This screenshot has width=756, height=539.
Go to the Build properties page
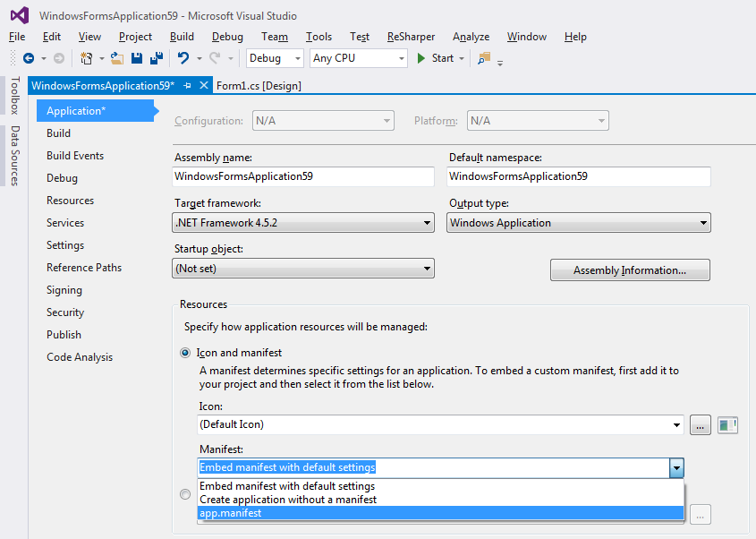(58, 133)
